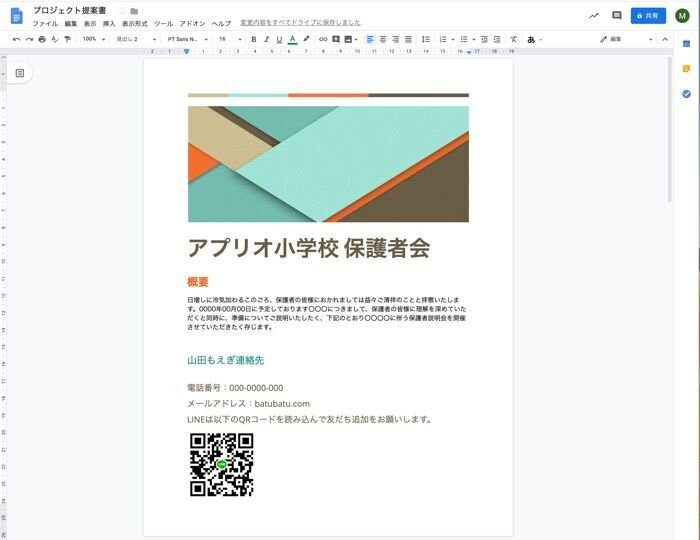700x540 pixels.
Task: Open line spacing options
Action: pyautogui.click(x=425, y=39)
